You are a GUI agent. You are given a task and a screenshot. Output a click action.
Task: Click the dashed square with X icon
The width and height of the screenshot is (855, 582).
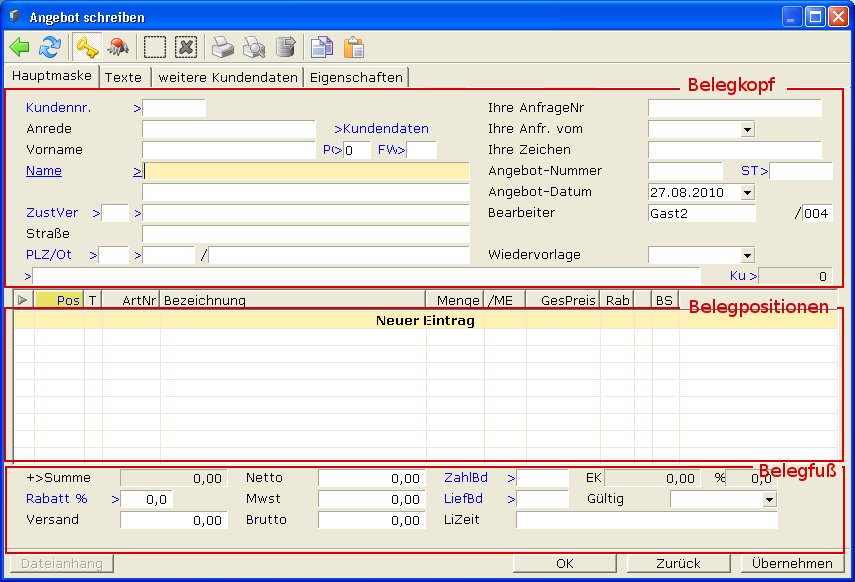pyautogui.click(x=185, y=47)
